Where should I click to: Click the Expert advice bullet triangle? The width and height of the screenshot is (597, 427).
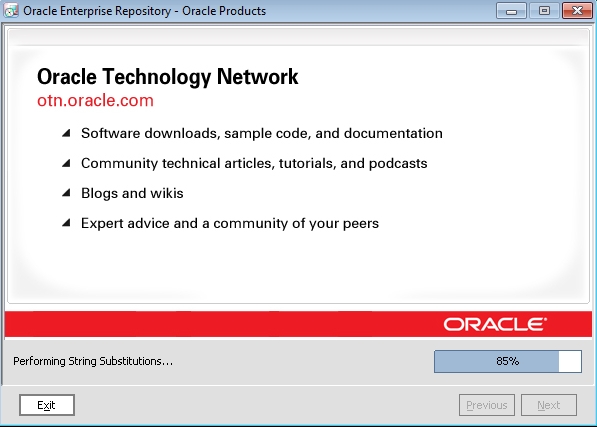[x=66, y=223]
